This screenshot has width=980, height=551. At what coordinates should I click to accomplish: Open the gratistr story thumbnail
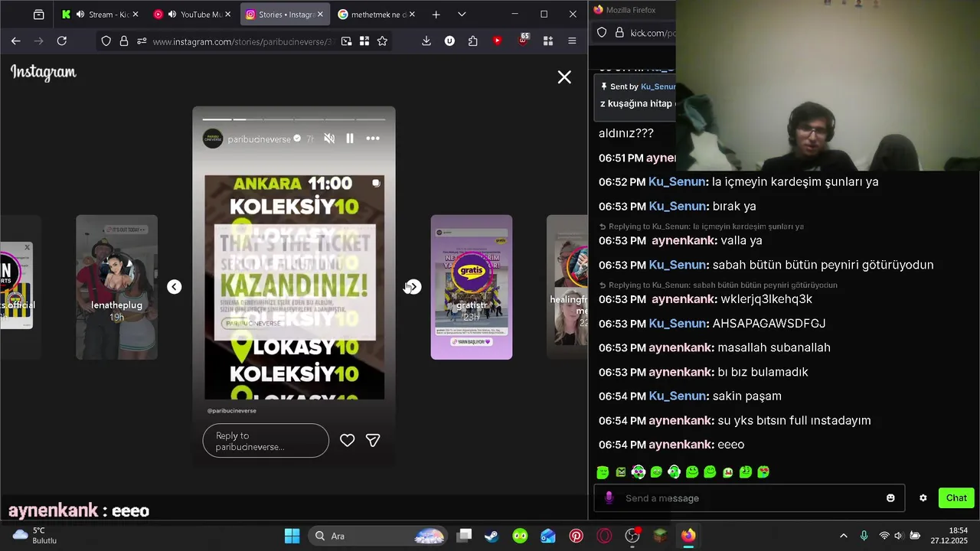click(x=472, y=287)
